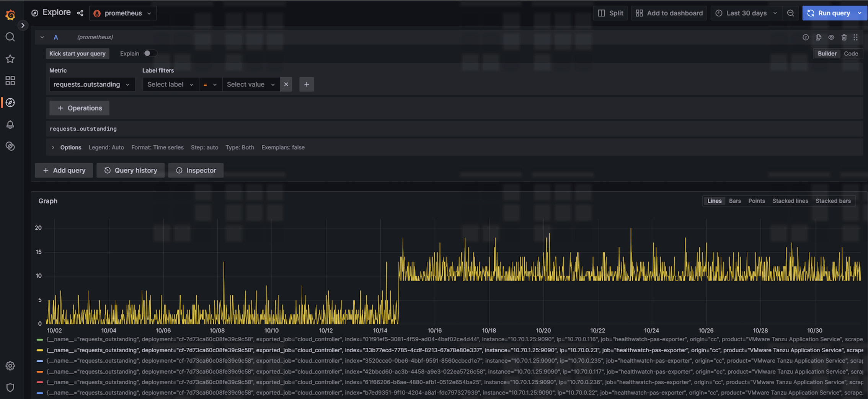Open the Last 30 days time picker
The height and width of the screenshot is (399, 868).
point(745,13)
